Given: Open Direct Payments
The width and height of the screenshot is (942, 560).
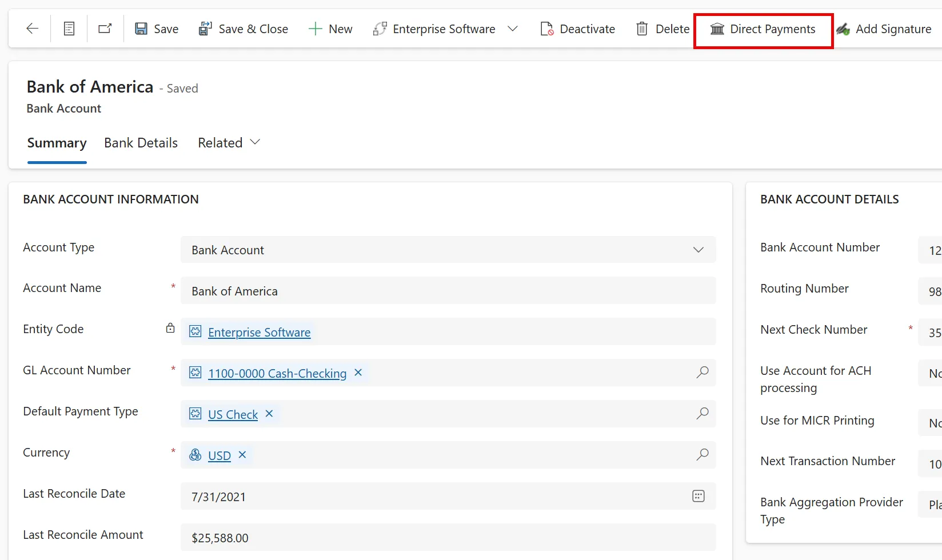Looking at the screenshot, I should [x=763, y=29].
